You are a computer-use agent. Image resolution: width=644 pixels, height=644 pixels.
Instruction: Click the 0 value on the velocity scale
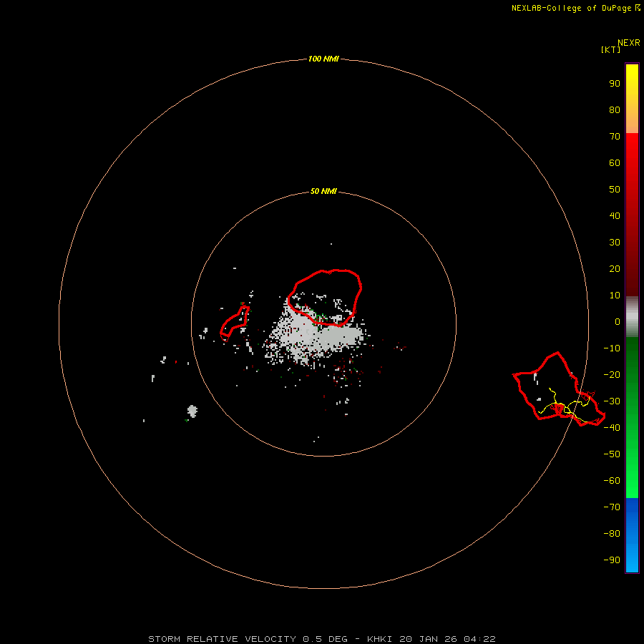618,321
